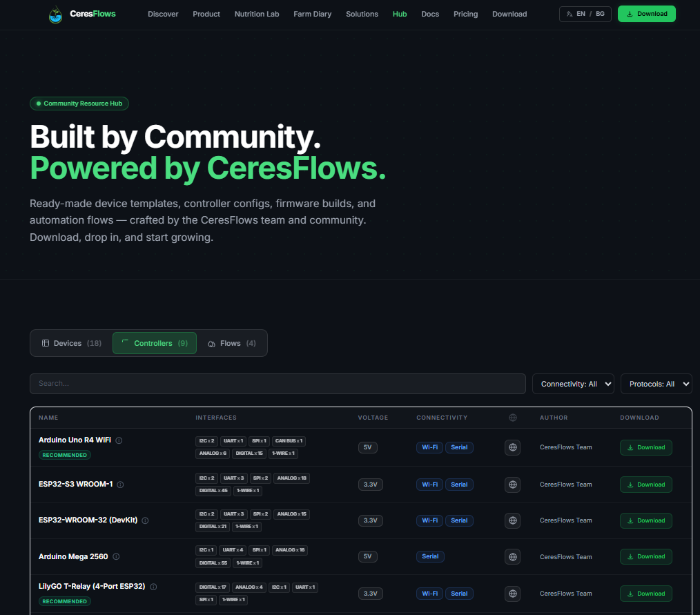Switch language to BG
This screenshot has height=615, width=700.
point(600,14)
